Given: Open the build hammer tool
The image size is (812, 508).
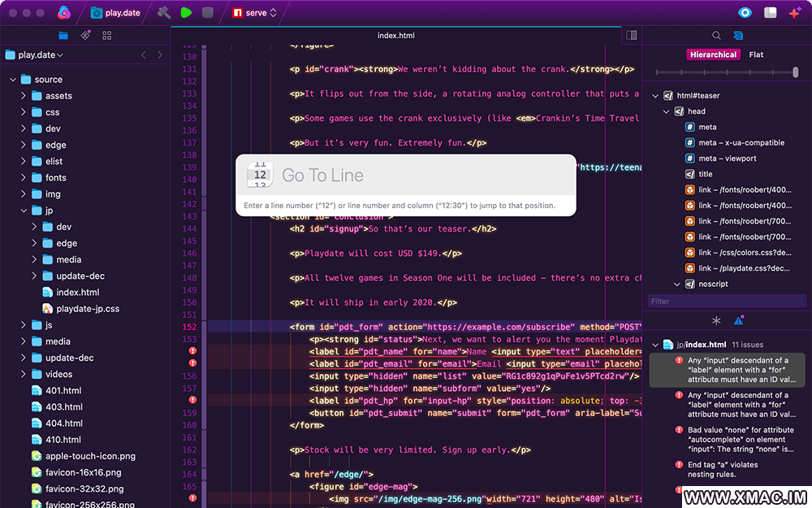Looking at the screenshot, I should coord(164,12).
